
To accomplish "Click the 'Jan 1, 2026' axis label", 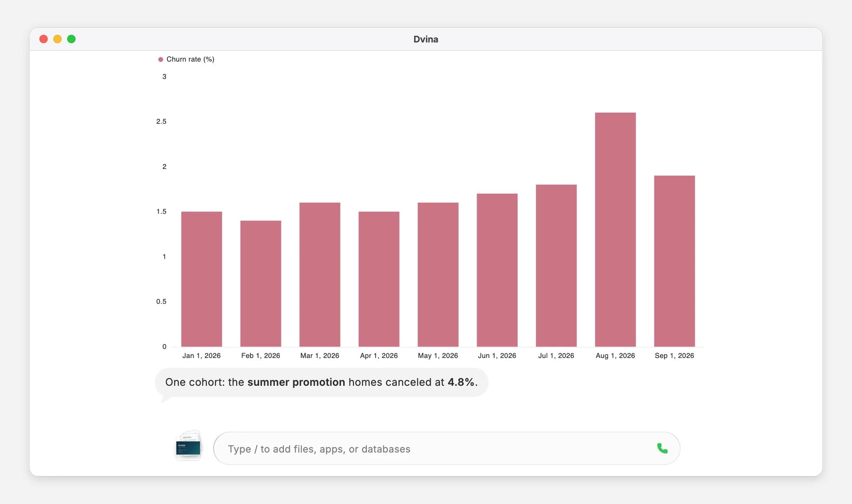I will click(202, 355).
